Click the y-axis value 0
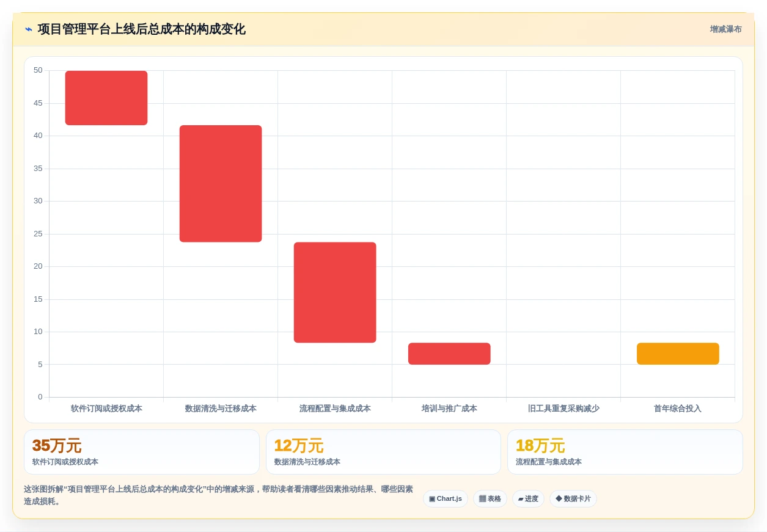767x532 pixels. click(x=40, y=397)
